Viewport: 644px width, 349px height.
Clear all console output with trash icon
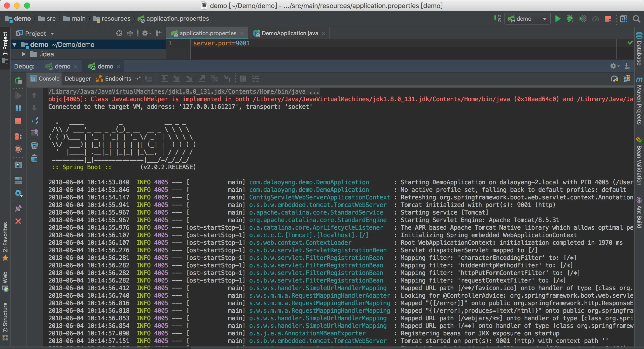coord(34,159)
